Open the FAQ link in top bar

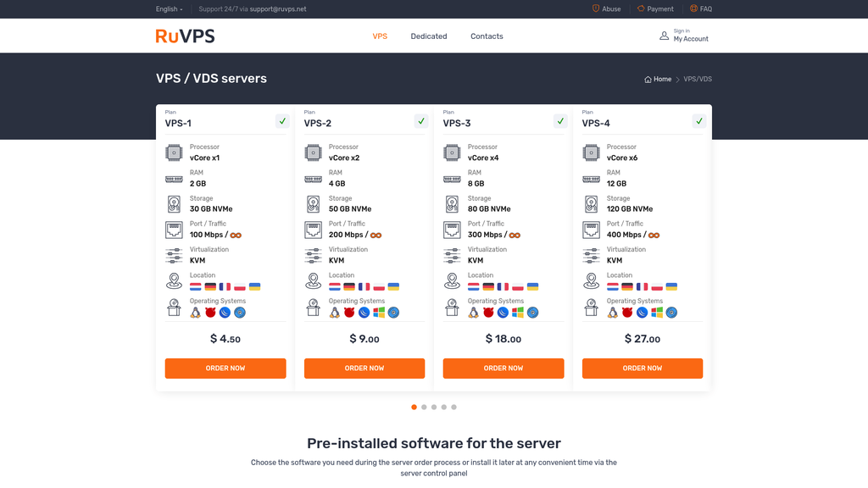click(700, 9)
